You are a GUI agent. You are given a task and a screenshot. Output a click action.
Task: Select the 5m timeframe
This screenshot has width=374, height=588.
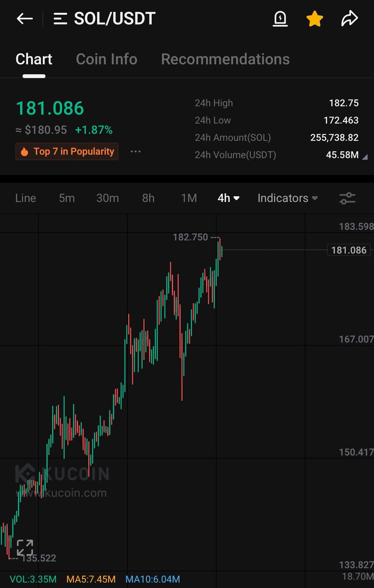tap(67, 198)
